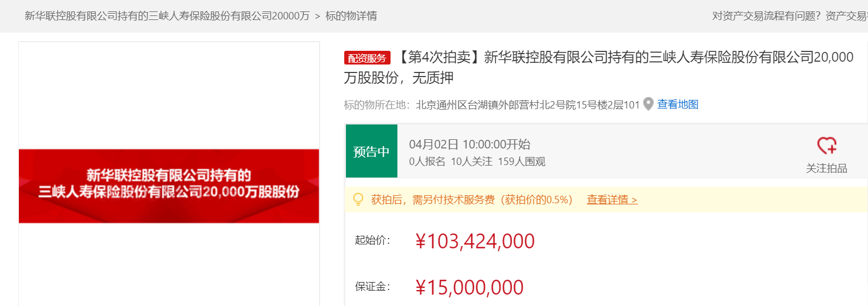868x306 pixels.
Task: Click the 标的物所在地 label
Action: click(x=377, y=104)
